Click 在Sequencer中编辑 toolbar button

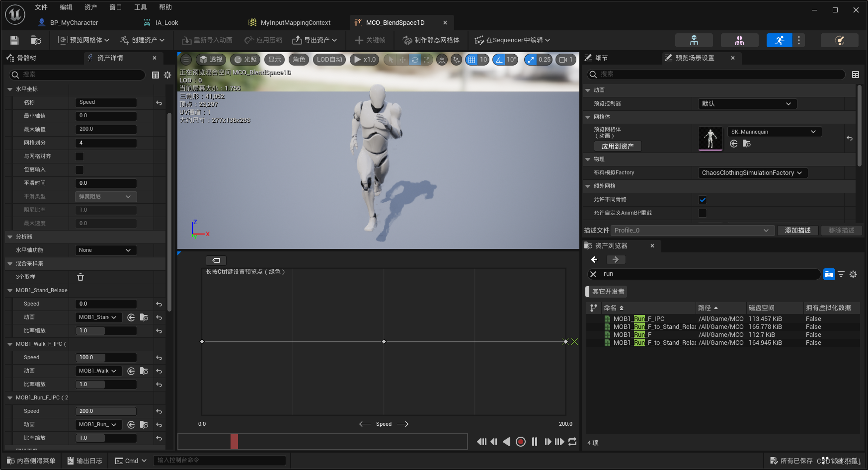[x=512, y=40]
